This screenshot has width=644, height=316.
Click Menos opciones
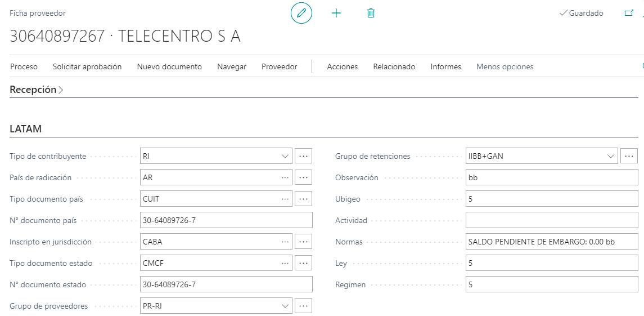505,66
